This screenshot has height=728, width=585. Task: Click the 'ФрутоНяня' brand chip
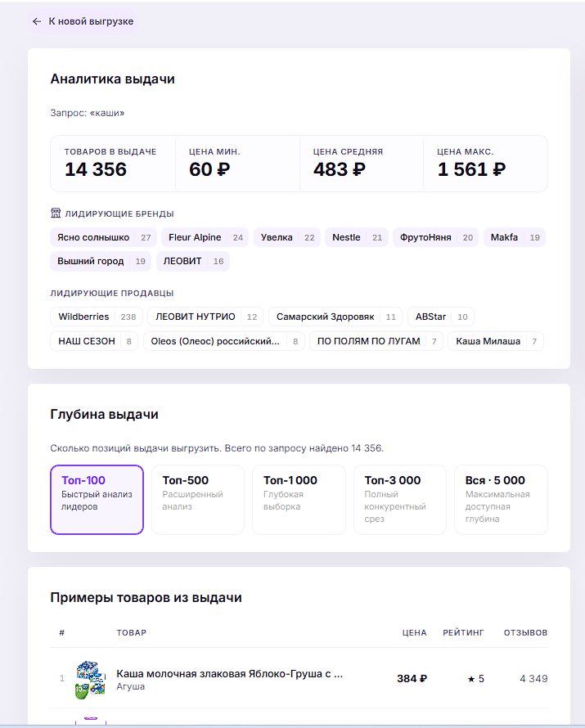coord(436,237)
